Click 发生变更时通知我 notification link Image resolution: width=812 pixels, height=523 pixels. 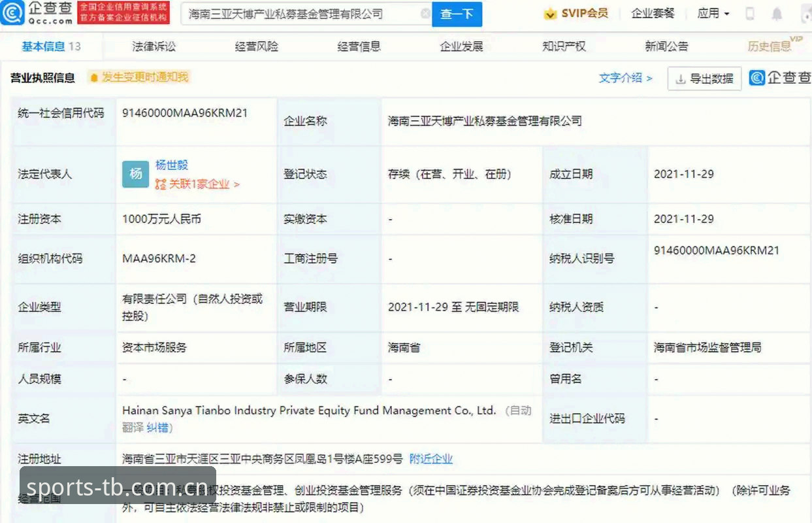point(138,77)
